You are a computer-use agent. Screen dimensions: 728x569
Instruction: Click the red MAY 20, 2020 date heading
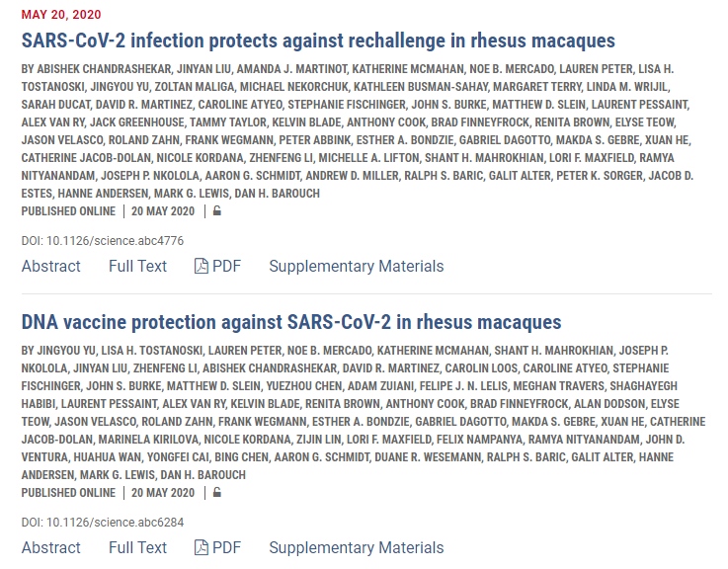coord(61,15)
